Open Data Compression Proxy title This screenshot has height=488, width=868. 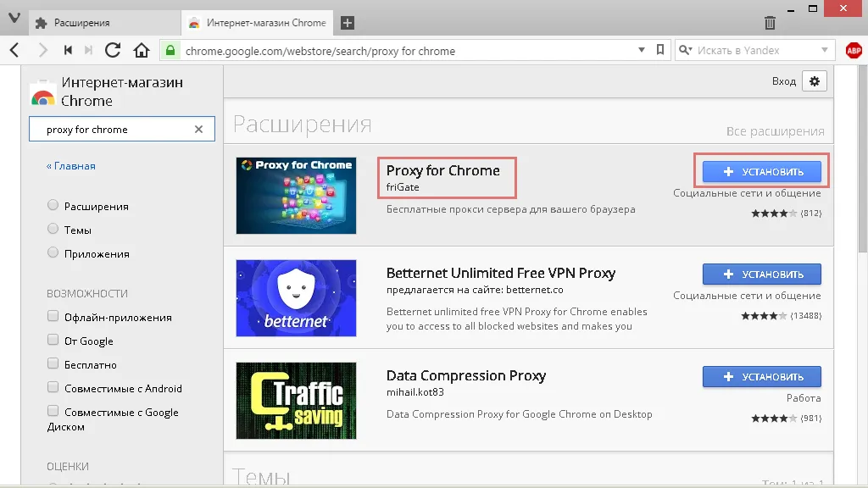[x=466, y=375]
